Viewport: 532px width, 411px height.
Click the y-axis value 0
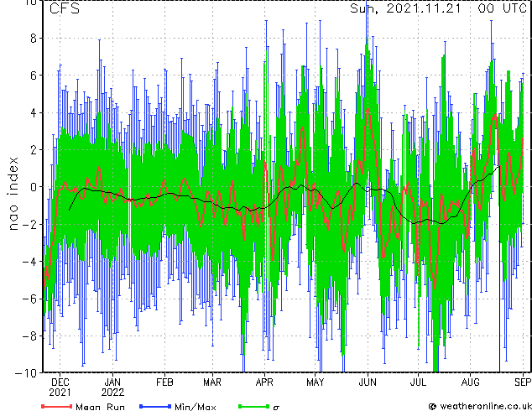(34, 187)
